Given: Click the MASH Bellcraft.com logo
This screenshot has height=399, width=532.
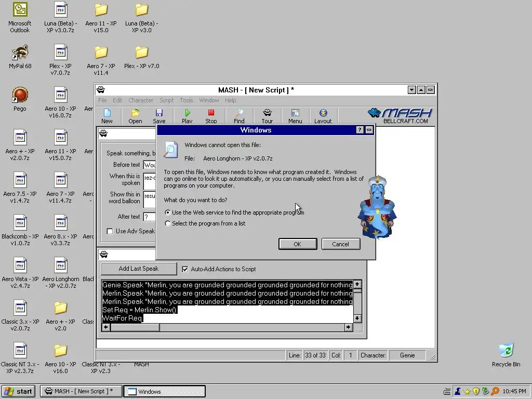Looking at the screenshot, I should (x=400, y=116).
